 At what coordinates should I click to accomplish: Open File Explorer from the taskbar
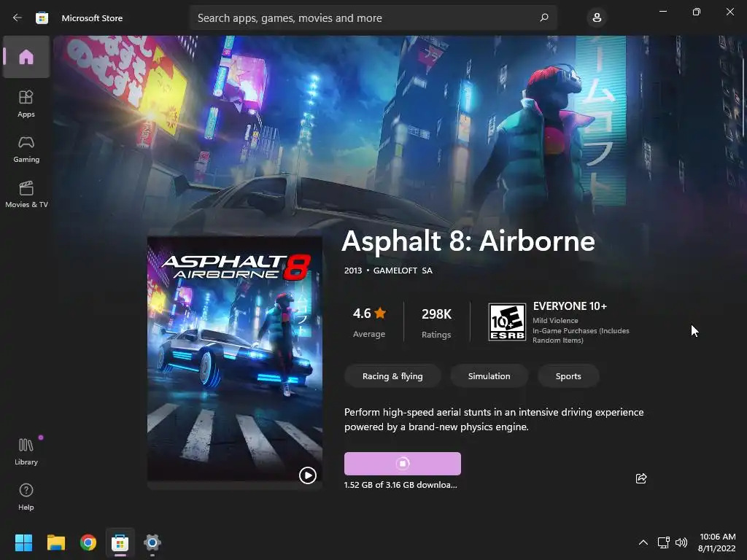click(55, 542)
